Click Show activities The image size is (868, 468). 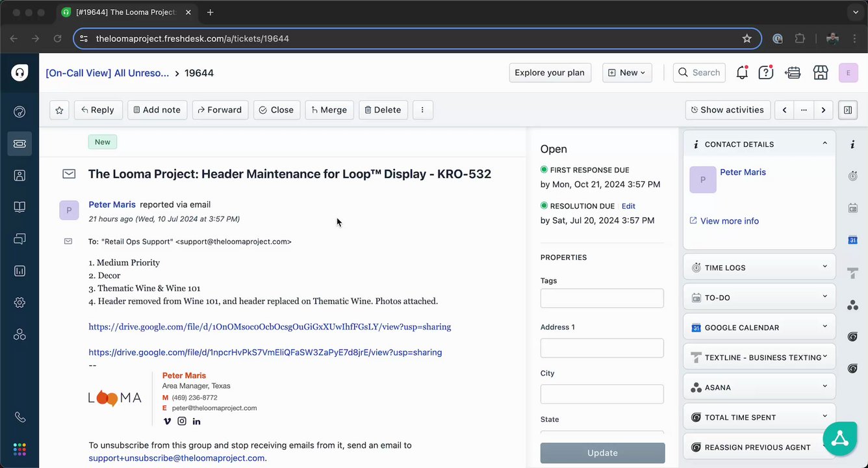tap(728, 110)
